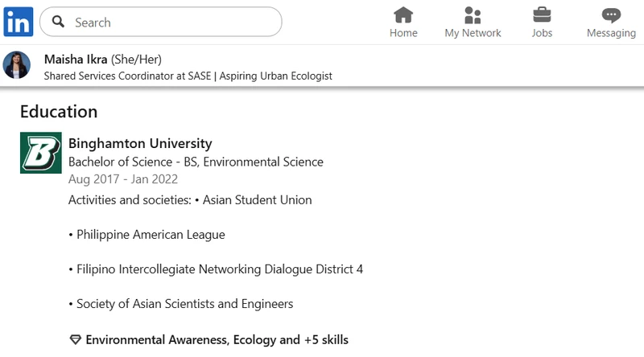Open the Messaging speech bubble icon

coord(611,15)
